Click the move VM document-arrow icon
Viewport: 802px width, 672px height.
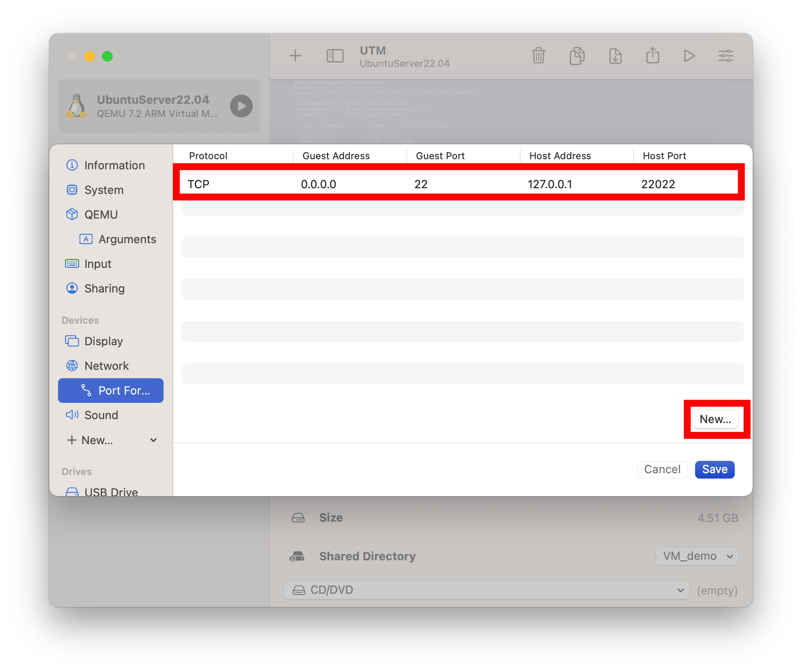pos(615,56)
